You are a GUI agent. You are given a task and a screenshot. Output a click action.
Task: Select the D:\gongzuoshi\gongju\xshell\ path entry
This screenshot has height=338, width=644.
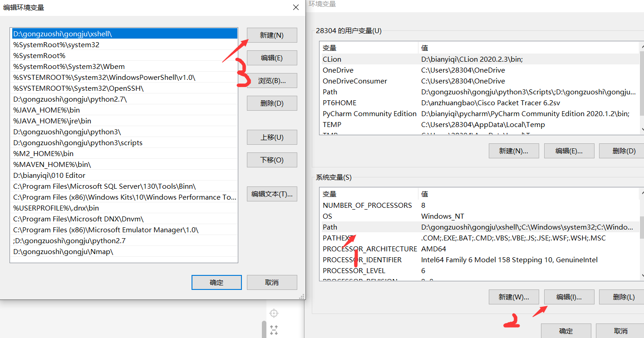click(124, 34)
